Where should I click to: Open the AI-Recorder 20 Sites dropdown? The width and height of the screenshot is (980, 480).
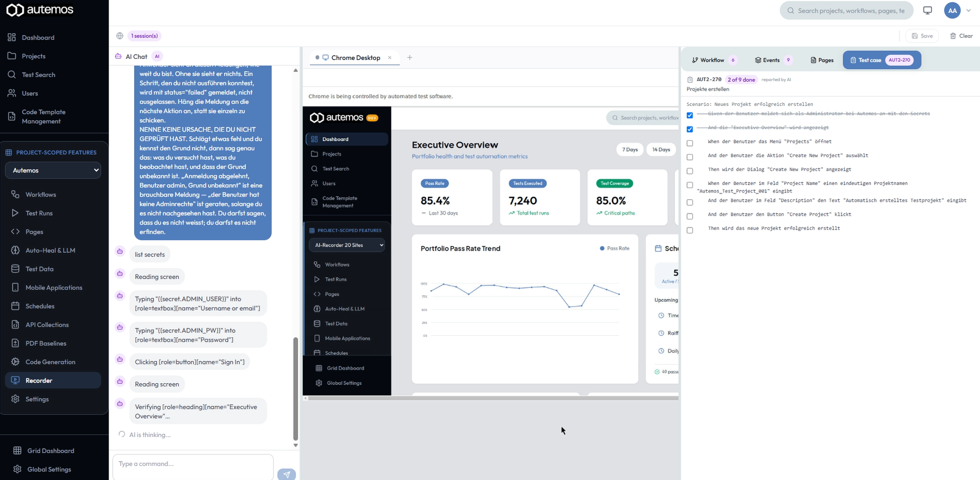click(347, 245)
